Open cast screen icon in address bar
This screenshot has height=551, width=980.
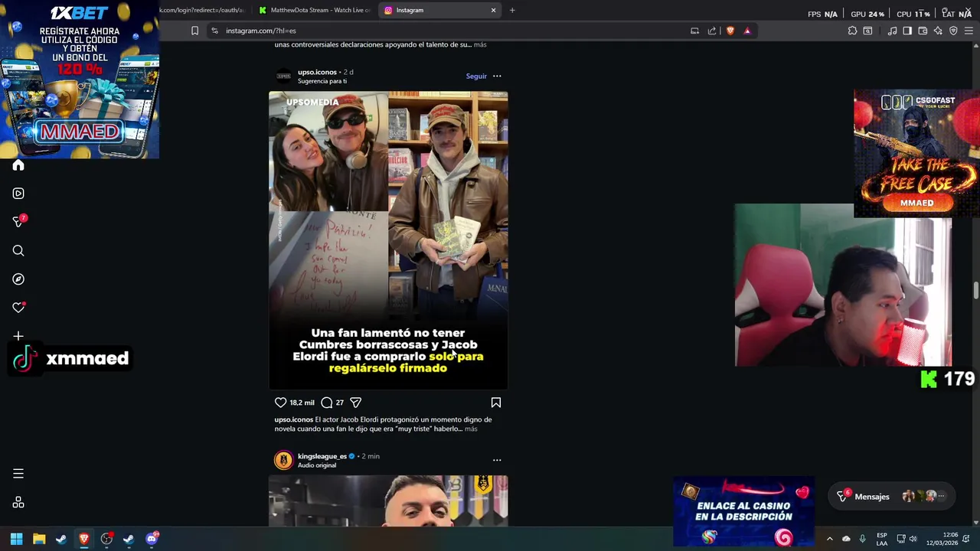[x=694, y=31]
